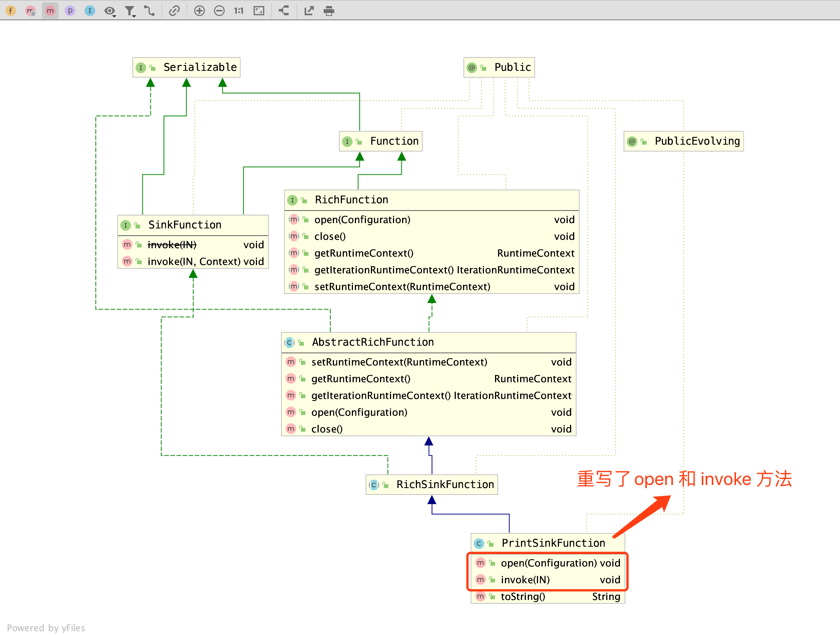The image size is (840, 635).
Task: Click the SinkFunction node header
Action: (193, 225)
